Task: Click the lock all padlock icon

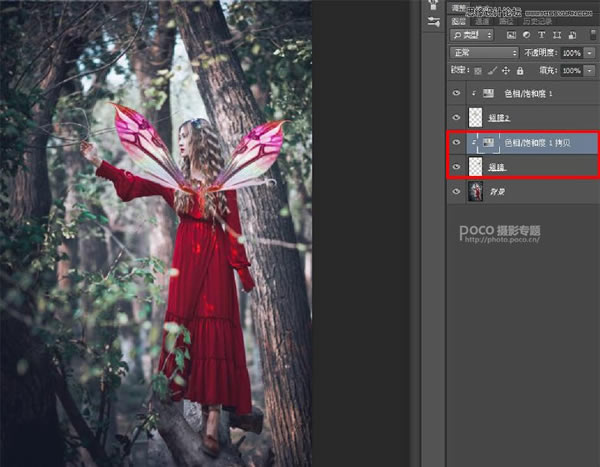Action: [519, 71]
